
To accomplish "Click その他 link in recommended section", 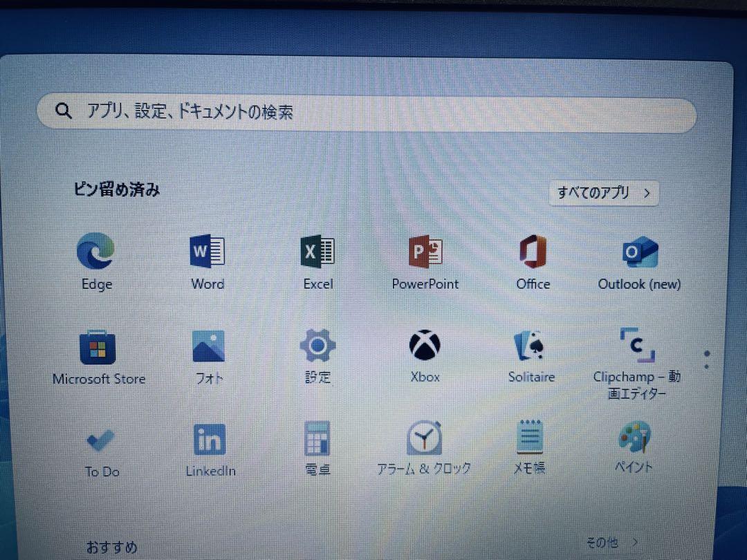I will click(611, 542).
